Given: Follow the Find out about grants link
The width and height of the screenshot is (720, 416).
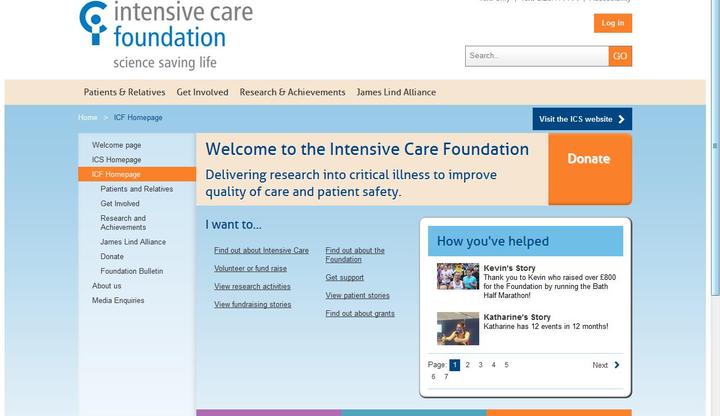Looking at the screenshot, I should 360,313.
